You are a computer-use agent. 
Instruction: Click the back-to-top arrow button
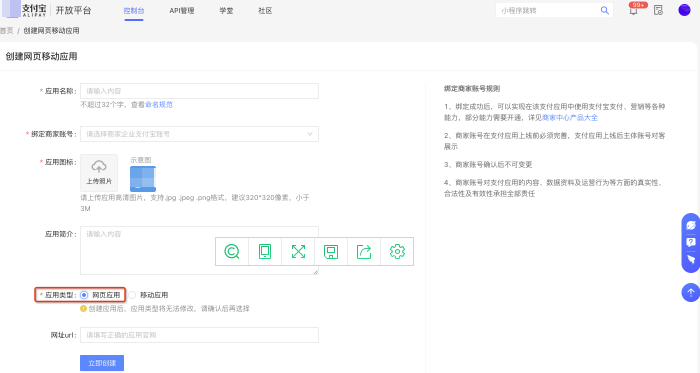[x=691, y=293]
